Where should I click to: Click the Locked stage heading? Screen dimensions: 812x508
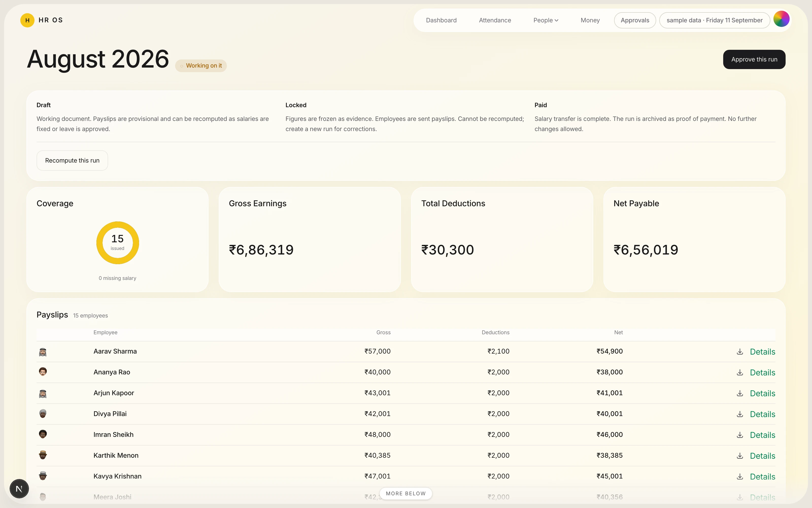click(x=296, y=105)
